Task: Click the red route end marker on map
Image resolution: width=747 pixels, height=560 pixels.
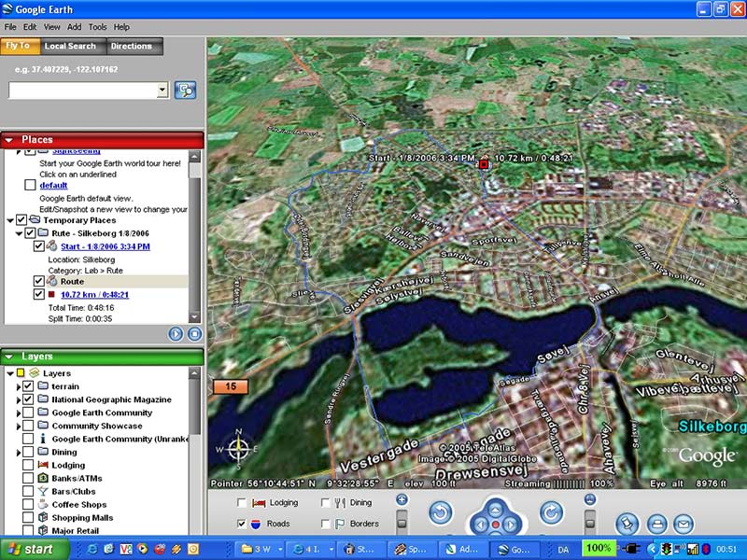Action: coord(484,164)
